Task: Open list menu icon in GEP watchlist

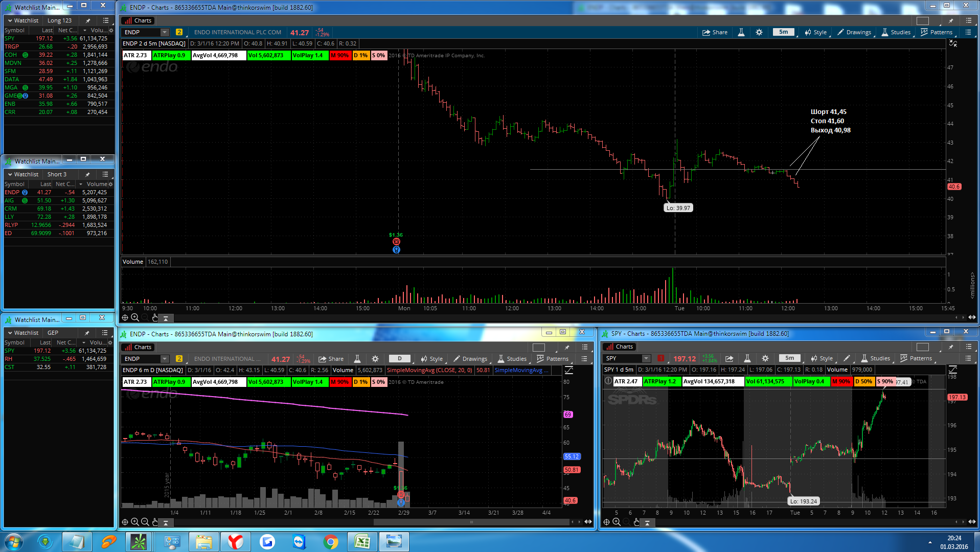Action: tap(105, 333)
